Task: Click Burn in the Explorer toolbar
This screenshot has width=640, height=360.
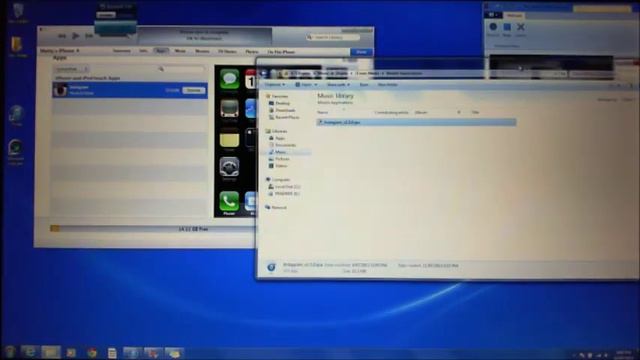Action: 364,85
